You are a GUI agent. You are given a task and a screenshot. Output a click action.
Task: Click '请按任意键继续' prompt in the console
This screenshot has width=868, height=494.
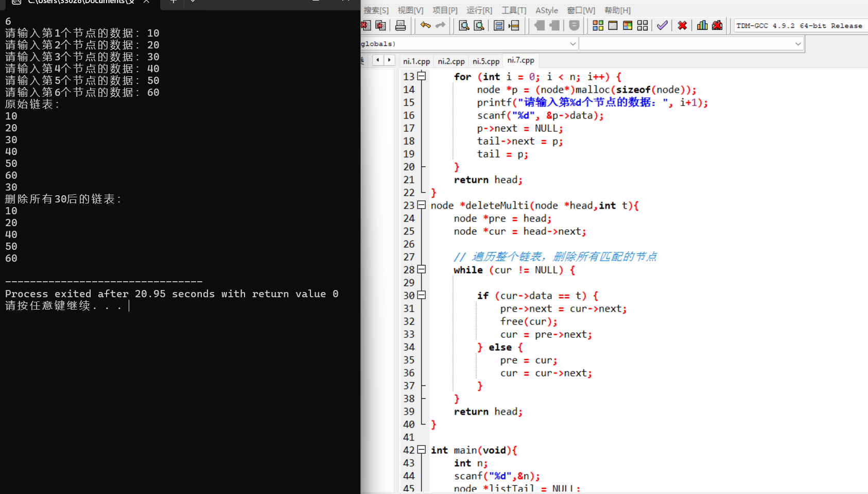63,305
